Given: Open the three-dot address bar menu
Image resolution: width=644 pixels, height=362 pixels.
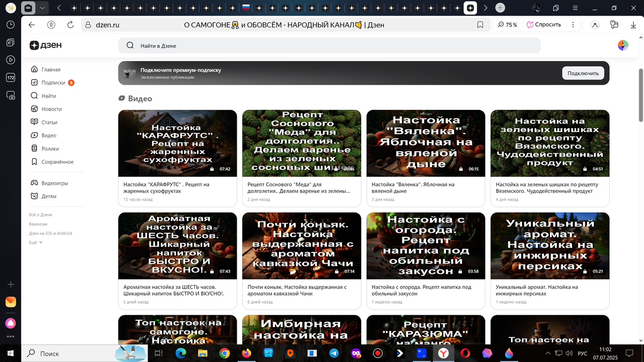Looking at the screenshot, I should click(574, 25).
